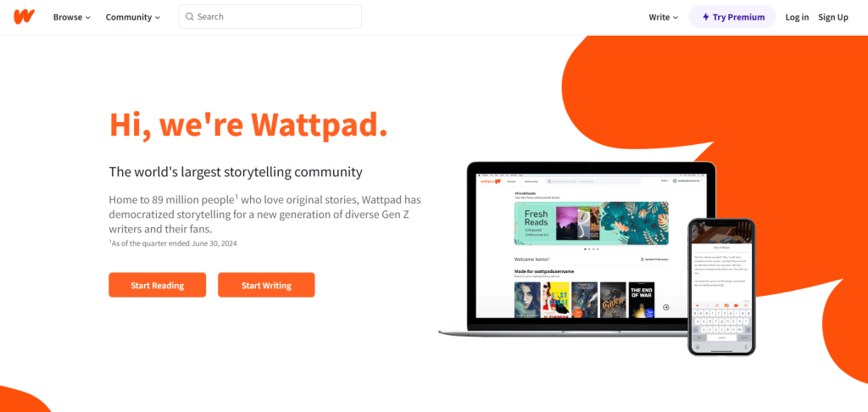
Task: Click the Start Reading button
Action: pos(157,285)
